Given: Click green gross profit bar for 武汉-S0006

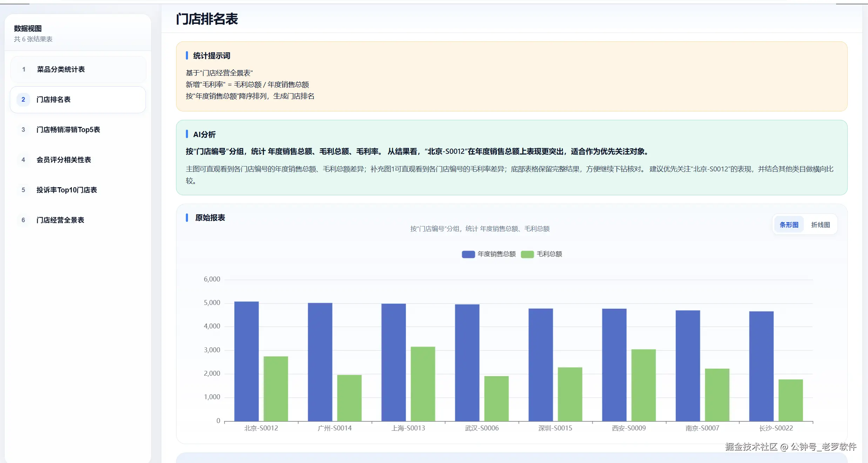Looking at the screenshot, I should coord(497,399).
